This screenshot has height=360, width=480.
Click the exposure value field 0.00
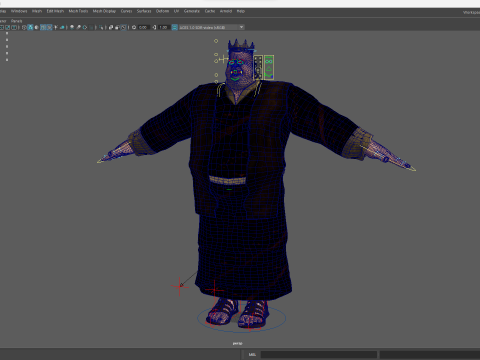(x=143, y=27)
